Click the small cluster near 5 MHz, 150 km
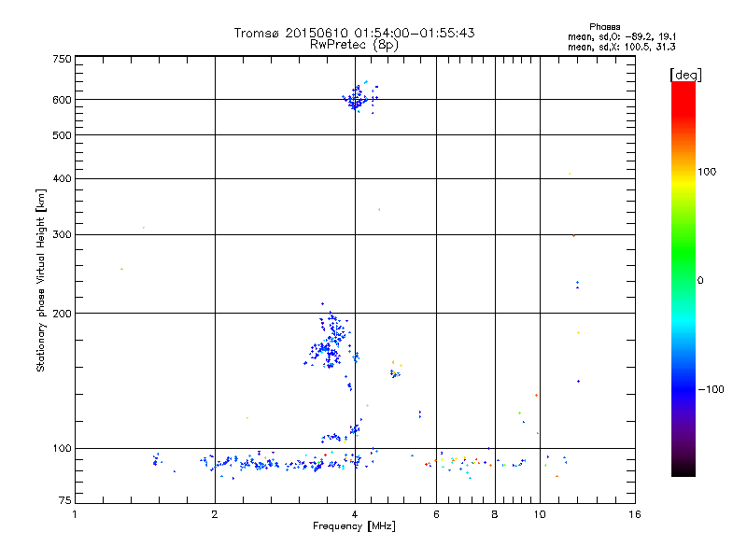Image resolution: width=747 pixels, height=560 pixels. point(395,371)
